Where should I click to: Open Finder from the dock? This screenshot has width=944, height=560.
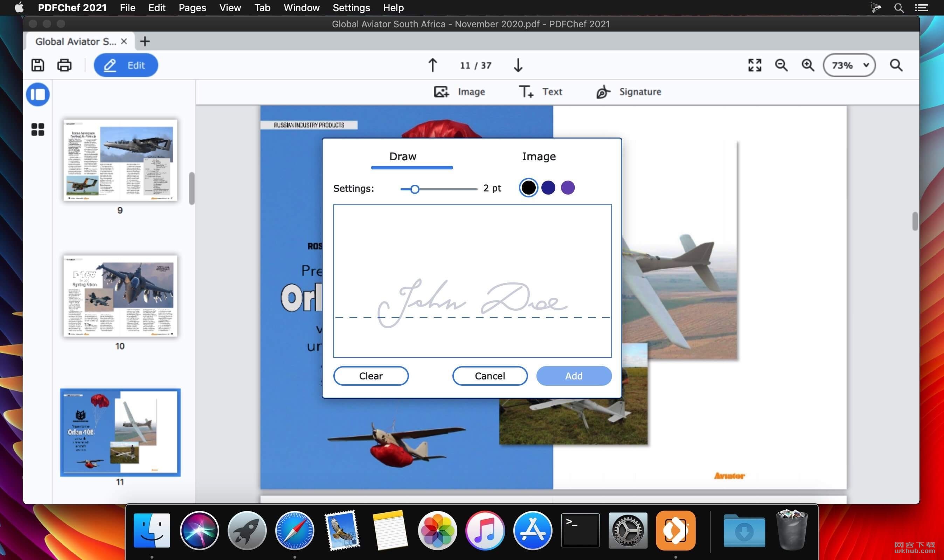click(x=152, y=530)
